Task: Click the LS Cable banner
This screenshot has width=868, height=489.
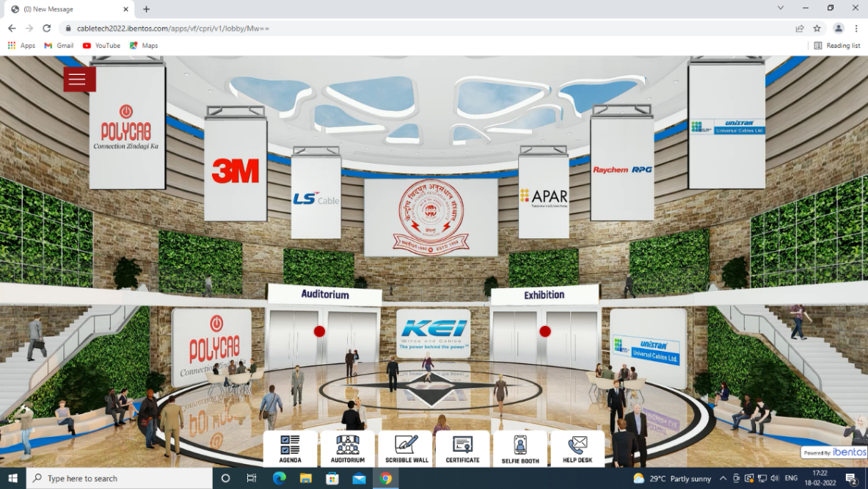Action: point(316,198)
